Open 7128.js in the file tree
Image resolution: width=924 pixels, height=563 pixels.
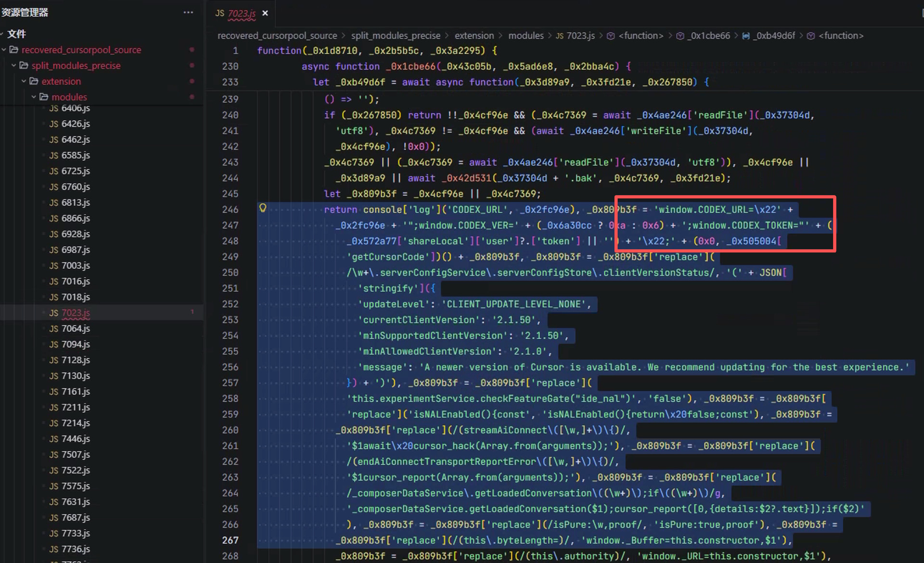(76, 360)
